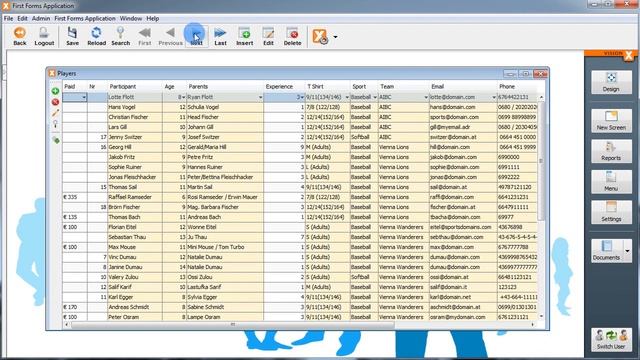Open the Edit menu
The image size is (640, 360).
22,18
